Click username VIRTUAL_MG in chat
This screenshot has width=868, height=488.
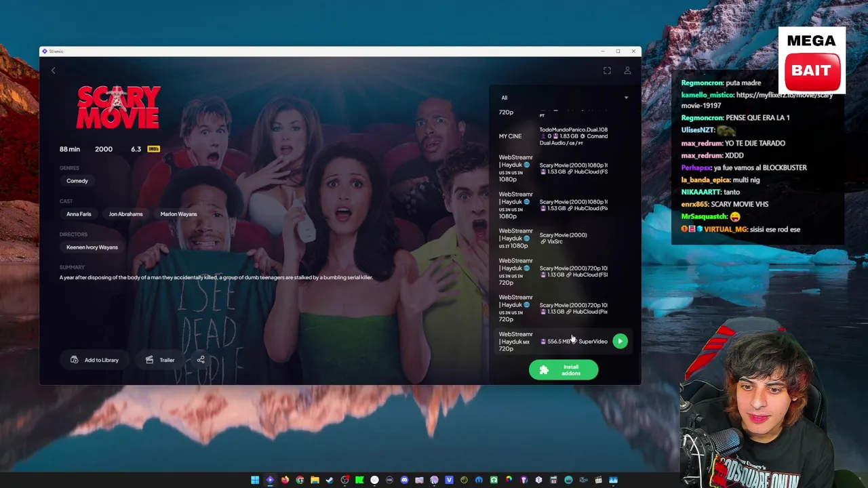pyautogui.click(x=726, y=229)
